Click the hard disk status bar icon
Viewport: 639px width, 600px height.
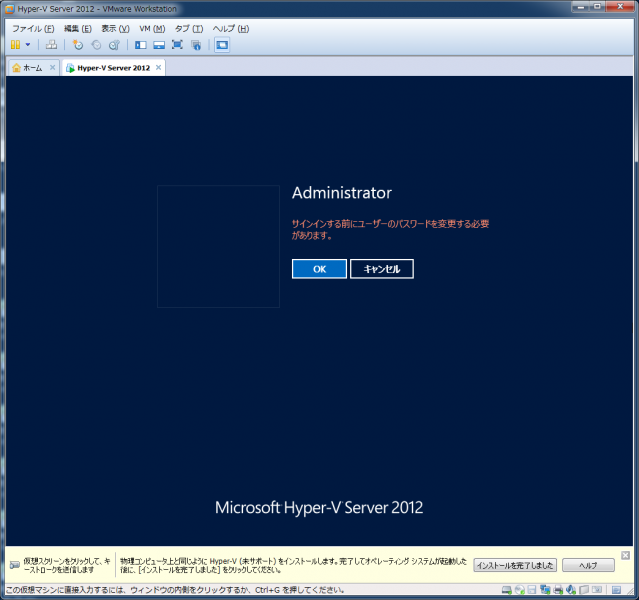507,590
